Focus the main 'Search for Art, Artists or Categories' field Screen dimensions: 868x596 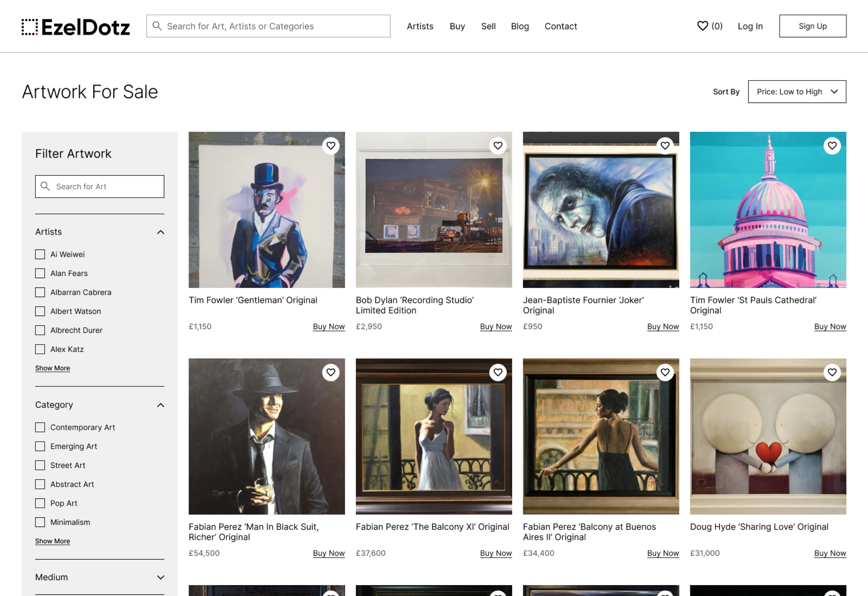point(268,26)
